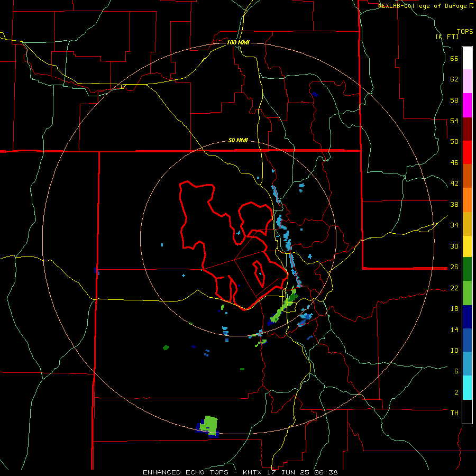Click the 54 value on the legend

(454, 121)
